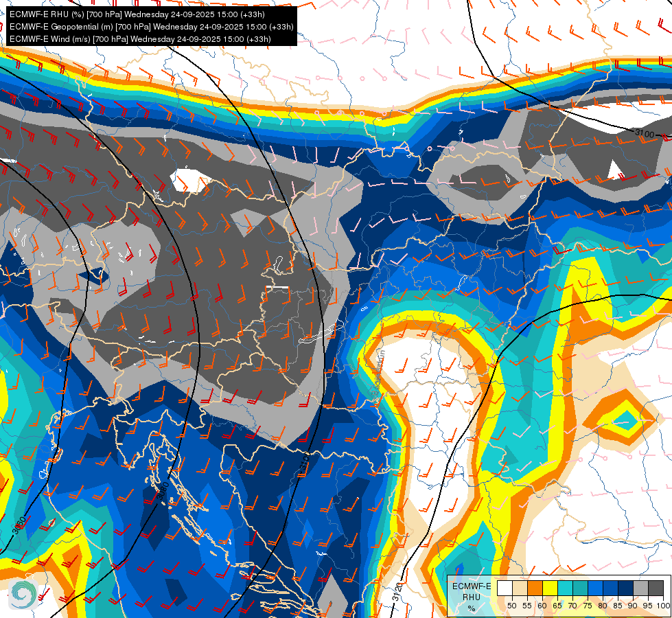Click the yellow 60-65 legend swatch
The width and height of the screenshot is (672, 618).
(x=551, y=588)
